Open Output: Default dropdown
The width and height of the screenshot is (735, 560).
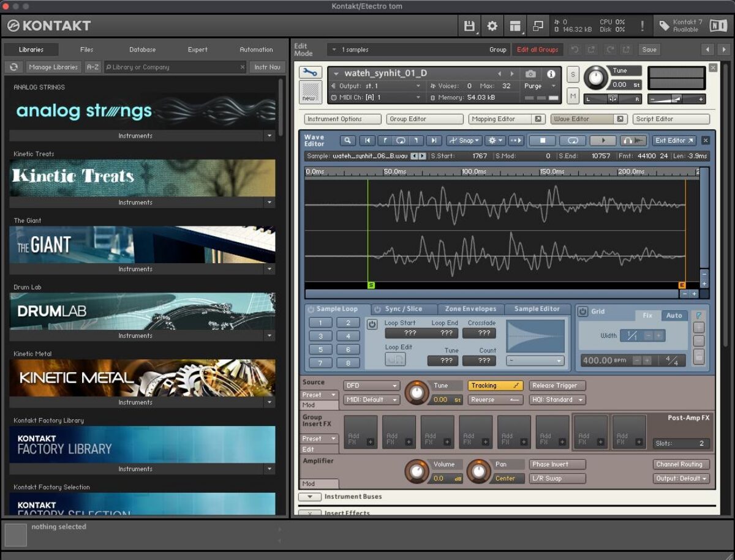coord(682,478)
